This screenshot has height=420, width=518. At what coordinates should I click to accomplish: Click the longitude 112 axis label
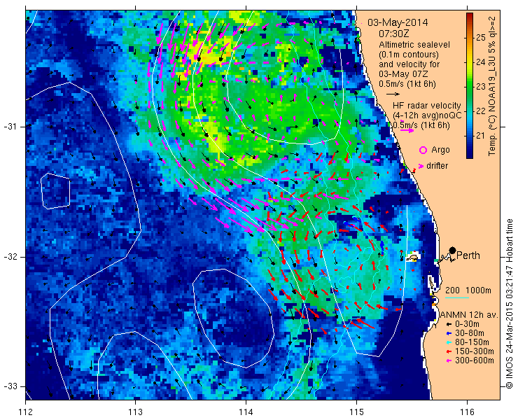point(26,412)
